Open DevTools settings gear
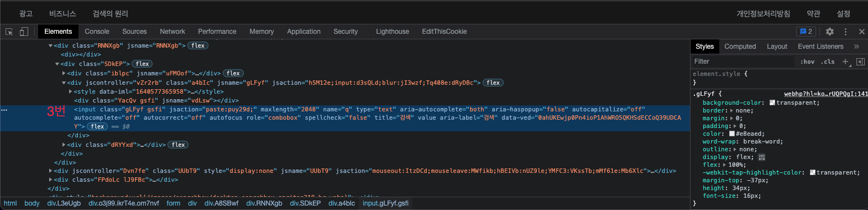Viewport: 868px width, 210px height. [x=830, y=32]
